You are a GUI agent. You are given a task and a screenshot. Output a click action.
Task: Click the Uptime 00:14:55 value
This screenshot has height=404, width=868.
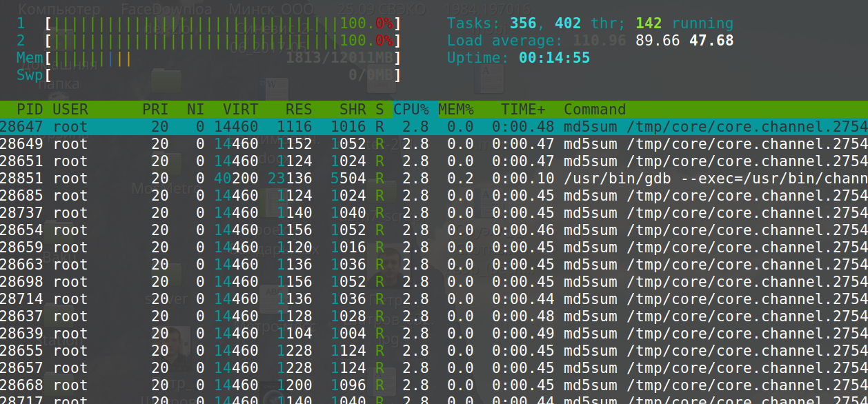(x=554, y=59)
